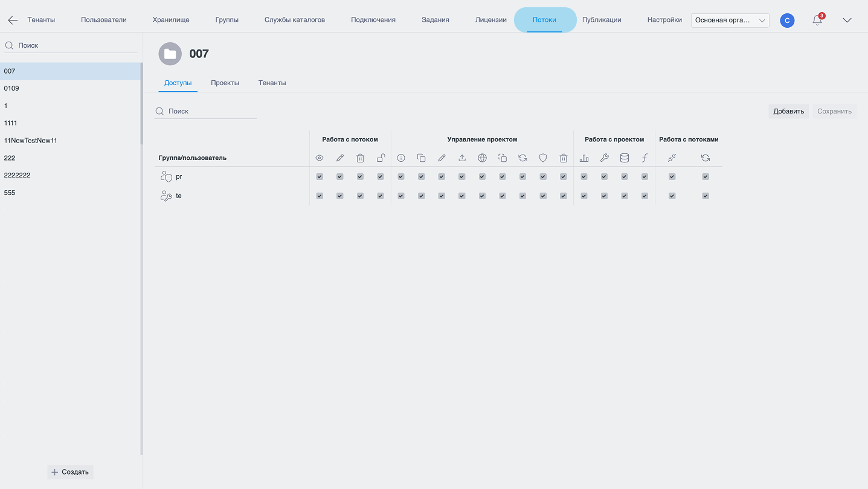Open the Лицензии section in the top navigation

click(x=491, y=20)
